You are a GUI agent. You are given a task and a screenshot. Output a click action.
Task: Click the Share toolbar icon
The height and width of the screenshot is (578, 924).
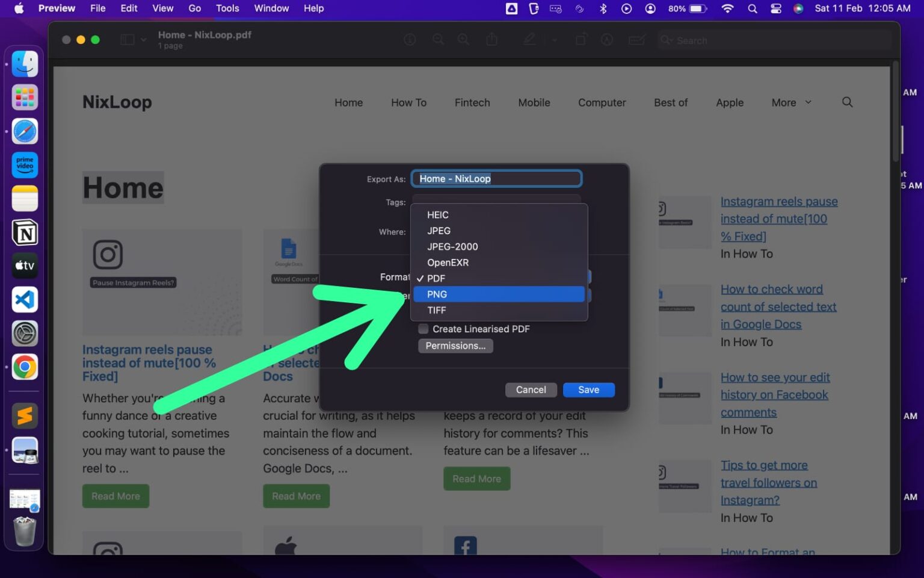click(491, 40)
